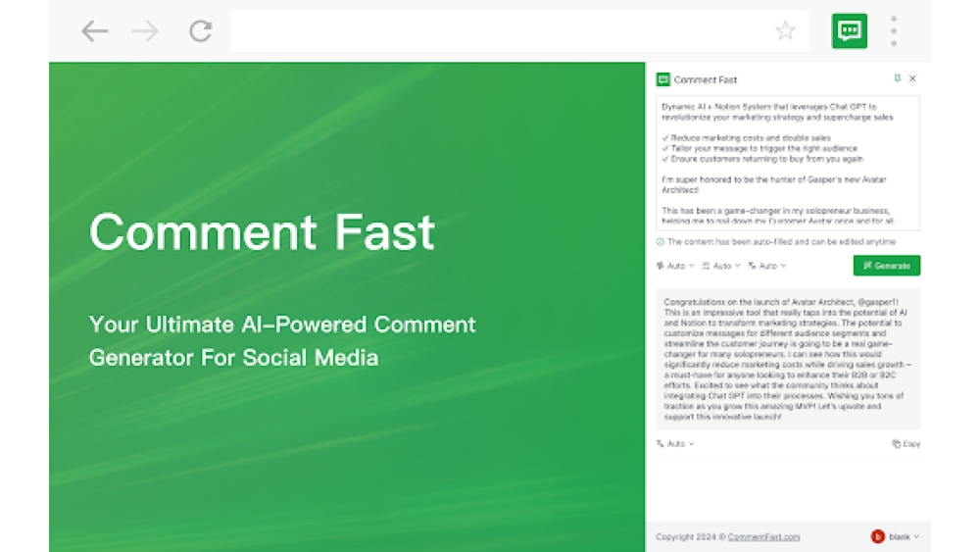Focus the browser address bar

pos(518,30)
